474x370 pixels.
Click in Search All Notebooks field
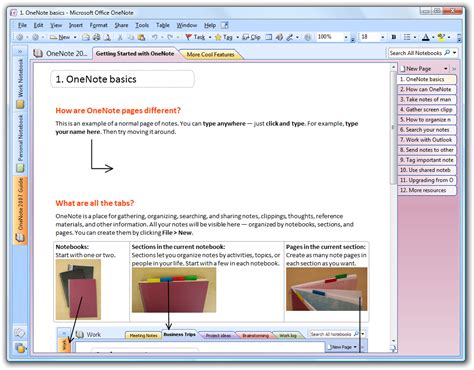click(x=416, y=53)
